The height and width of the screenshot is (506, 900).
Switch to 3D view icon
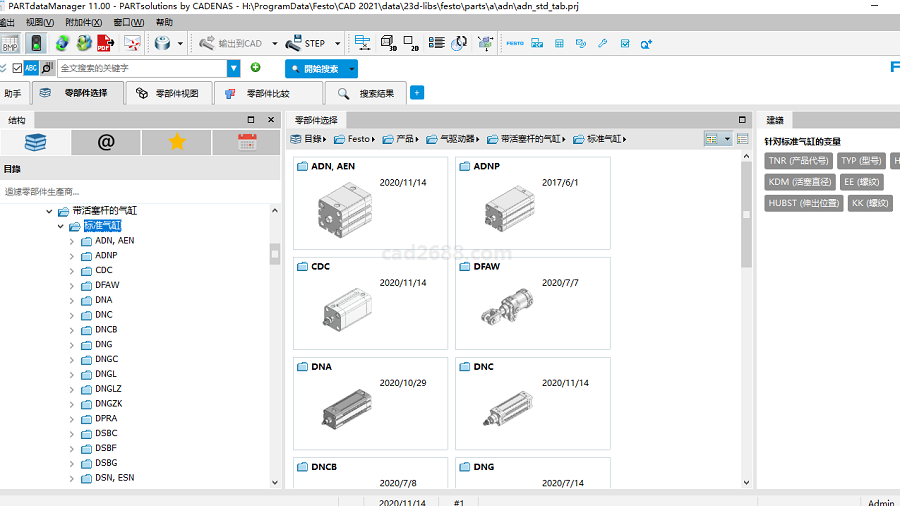pyautogui.click(x=389, y=43)
